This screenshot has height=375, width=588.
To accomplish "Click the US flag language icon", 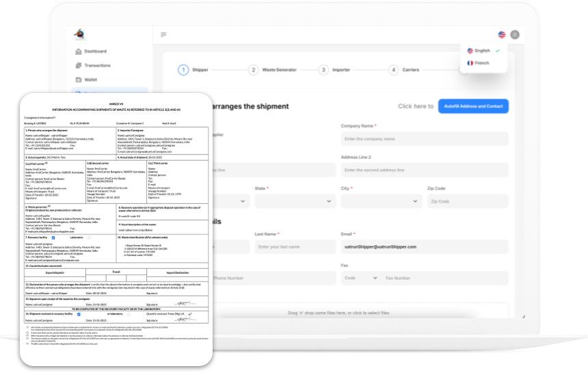I will (x=502, y=34).
